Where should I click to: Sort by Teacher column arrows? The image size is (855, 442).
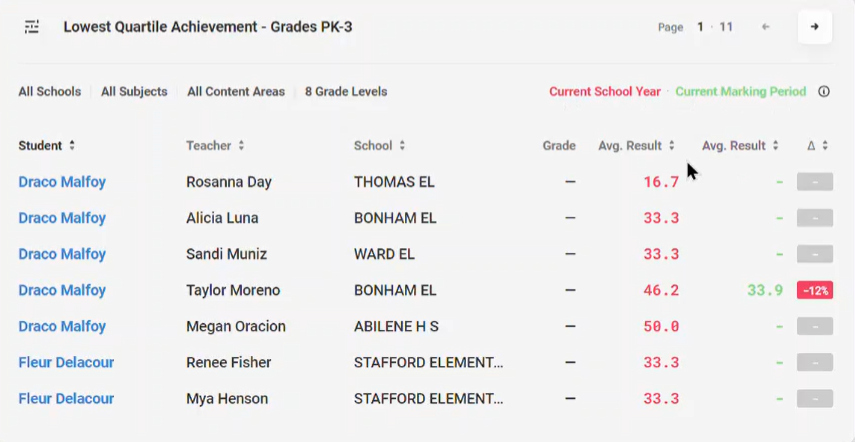[241, 146]
